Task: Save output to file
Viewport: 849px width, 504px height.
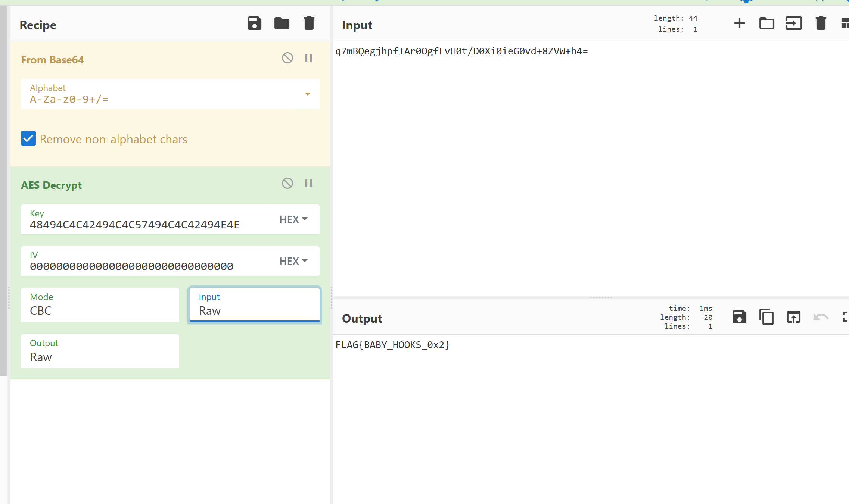Action: (x=739, y=317)
